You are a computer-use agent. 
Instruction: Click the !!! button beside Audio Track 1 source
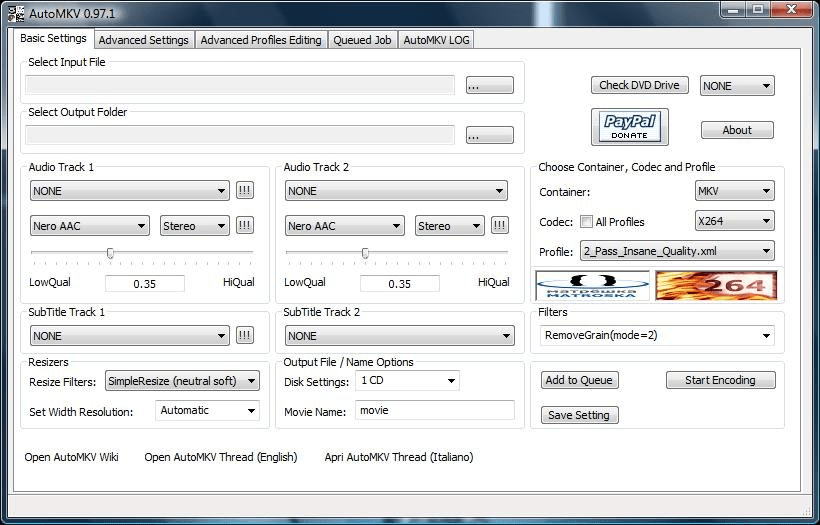[x=245, y=191]
